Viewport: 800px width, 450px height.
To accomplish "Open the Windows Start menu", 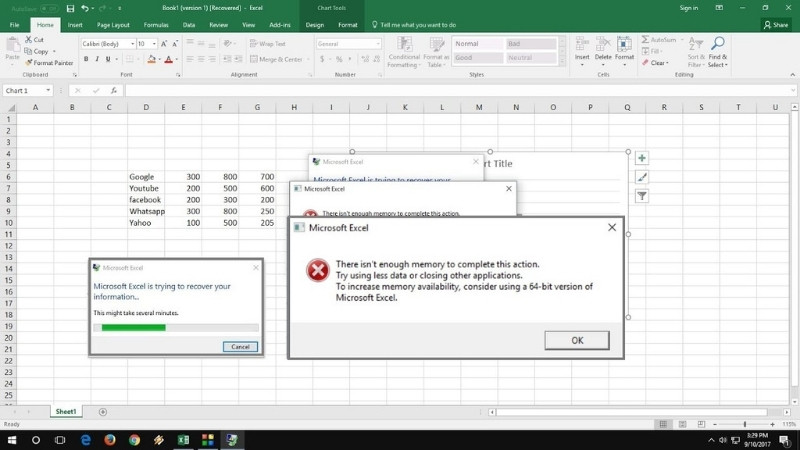I will click(x=12, y=440).
